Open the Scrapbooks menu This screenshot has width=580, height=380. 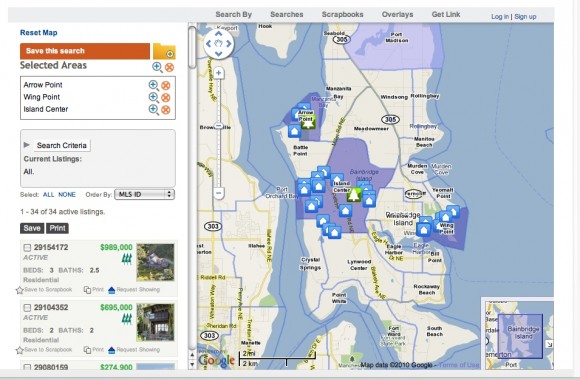[x=343, y=14]
